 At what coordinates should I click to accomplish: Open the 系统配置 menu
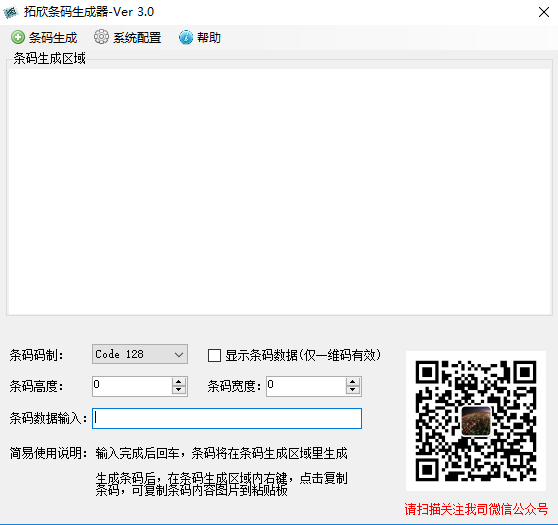click(128, 37)
